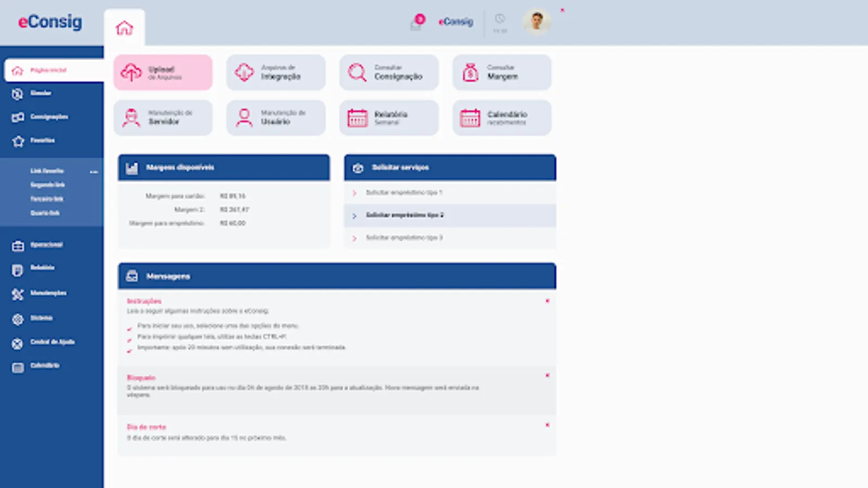
Task: Open the notifications bell
Action: point(415,22)
